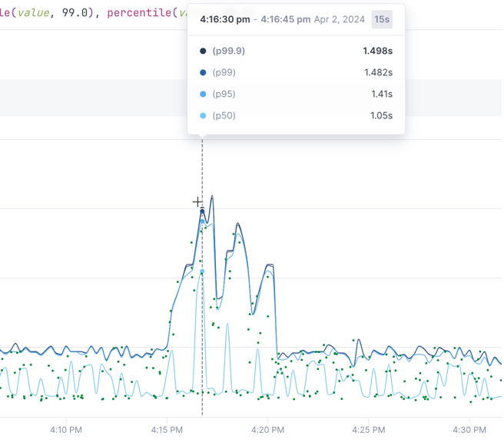504x443 pixels.
Task: Click the dark navy p99.9 series dot in tooltip
Action: pyautogui.click(x=203, y=52)
